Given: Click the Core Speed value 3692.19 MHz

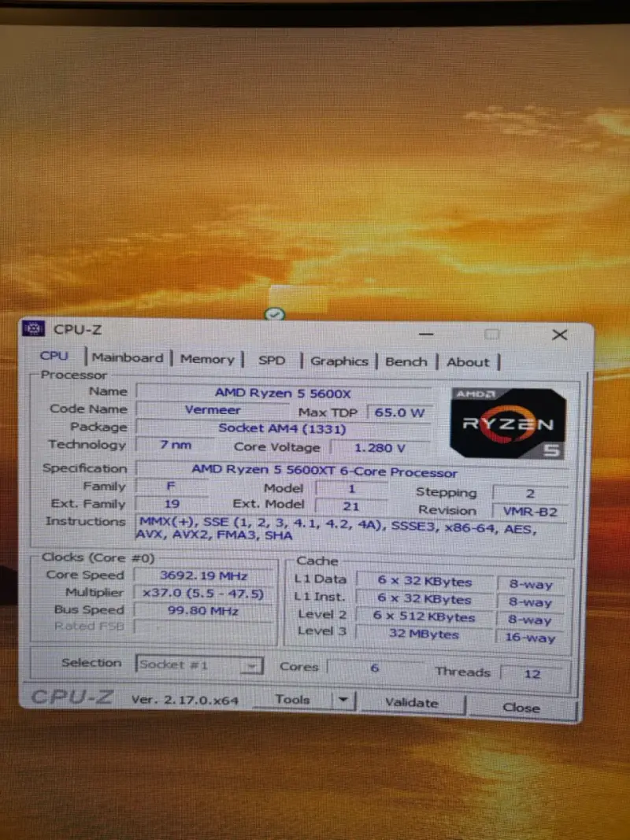Looking at the screenshot, I should 204,576.
